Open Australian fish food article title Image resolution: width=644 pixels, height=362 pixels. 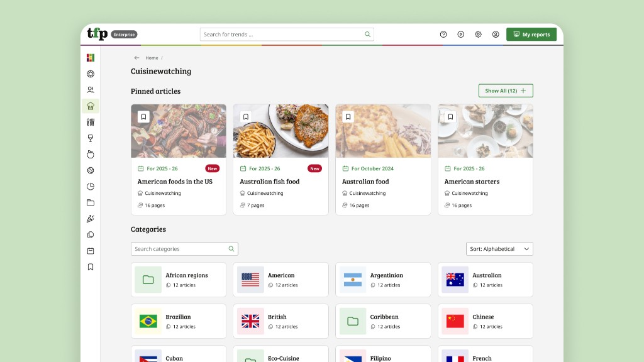coord(269,182)
